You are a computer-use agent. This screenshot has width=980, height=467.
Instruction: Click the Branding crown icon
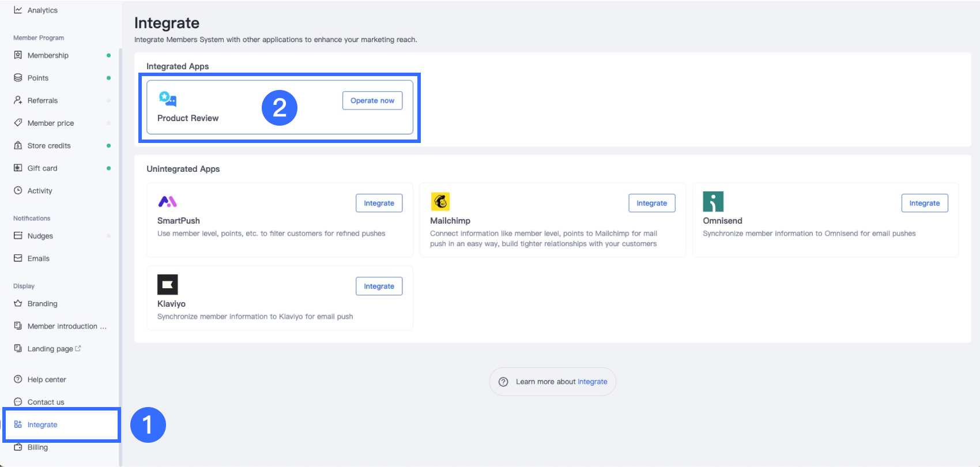pos(18,303)
